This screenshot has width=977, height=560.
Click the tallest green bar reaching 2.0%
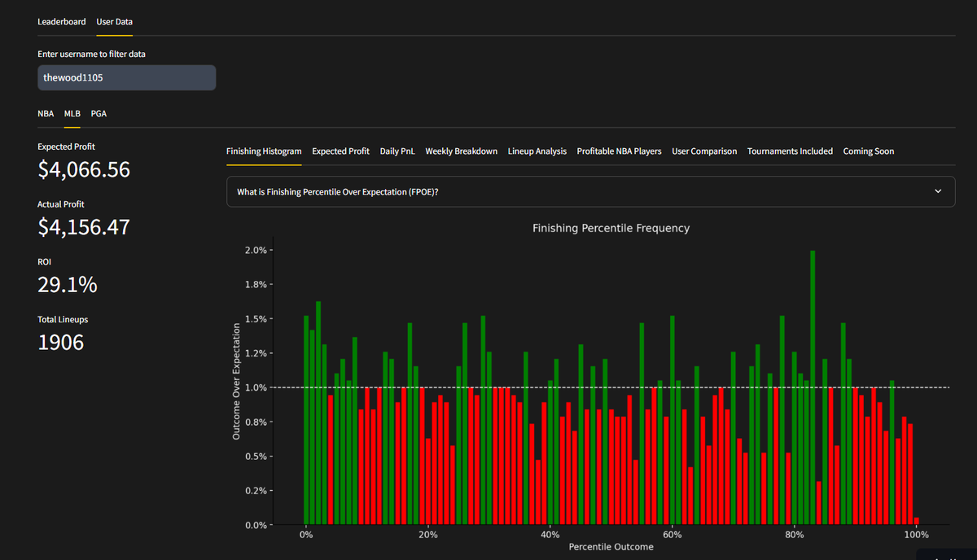click(813, 387)
